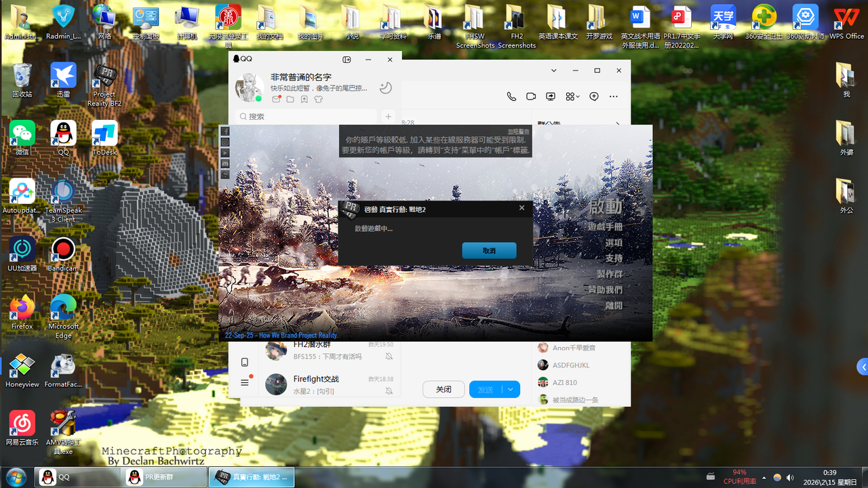Viewport: 868px width, 488px height.
Task: Open the QQ bookmark/favorites icon under profile
Action: coord(304,99)
